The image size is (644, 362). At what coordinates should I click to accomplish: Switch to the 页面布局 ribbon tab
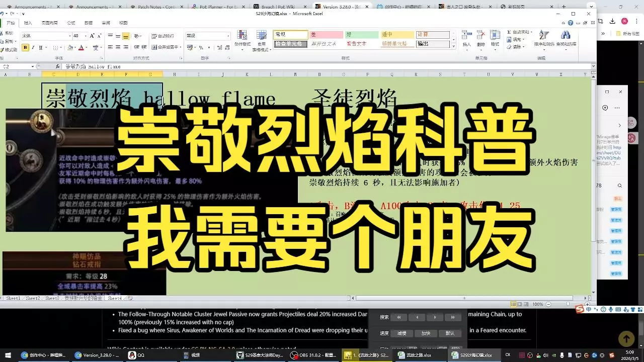coord(49,23)
